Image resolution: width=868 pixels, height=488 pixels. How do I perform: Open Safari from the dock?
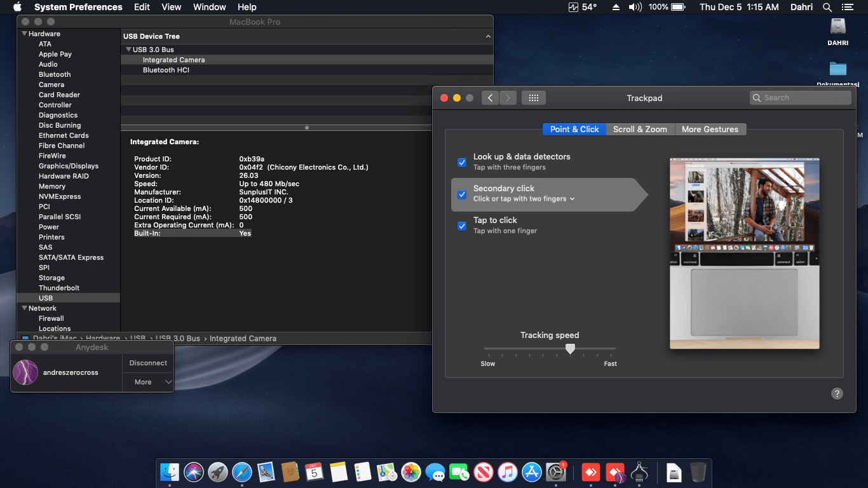242,472
